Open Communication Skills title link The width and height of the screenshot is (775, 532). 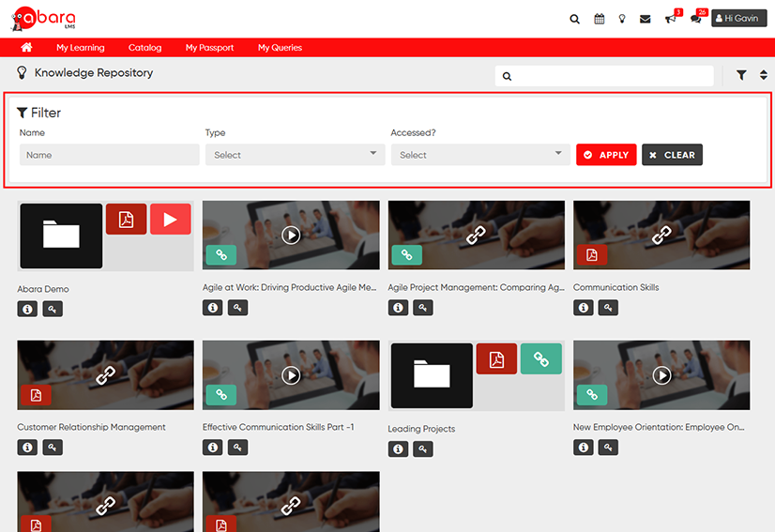coord(615,287)
